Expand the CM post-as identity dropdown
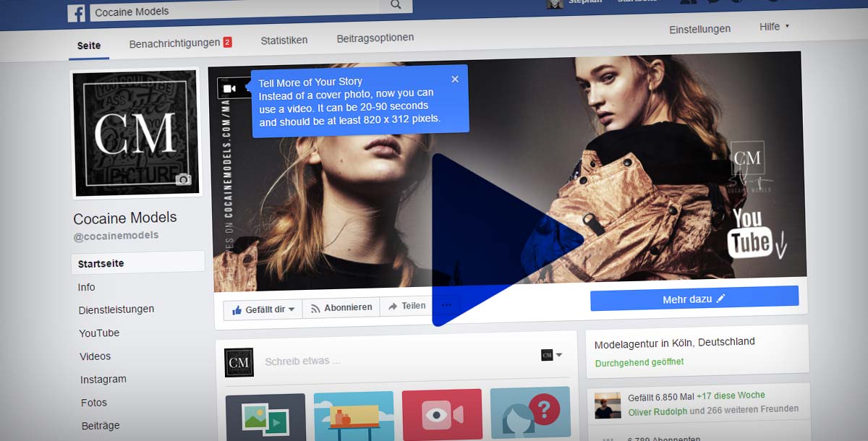The height and width of the screenshot is (441, 868). coord(552,354)
